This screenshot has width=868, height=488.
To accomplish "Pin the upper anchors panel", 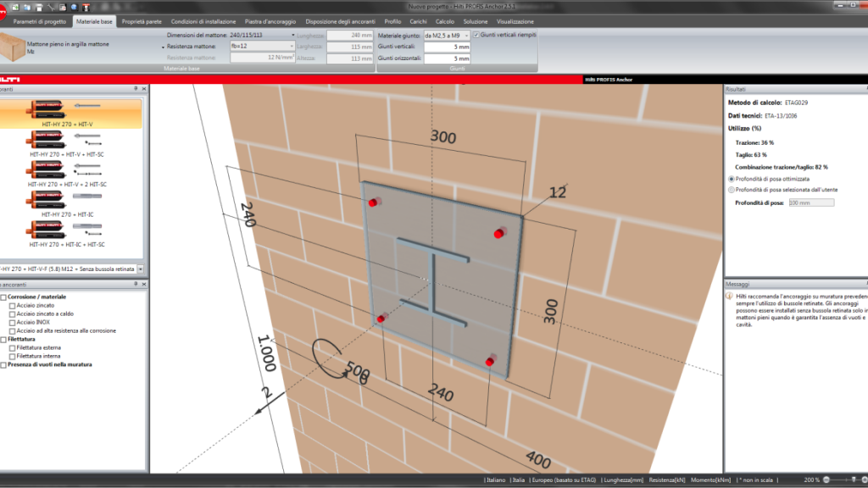I will point(136,88).
